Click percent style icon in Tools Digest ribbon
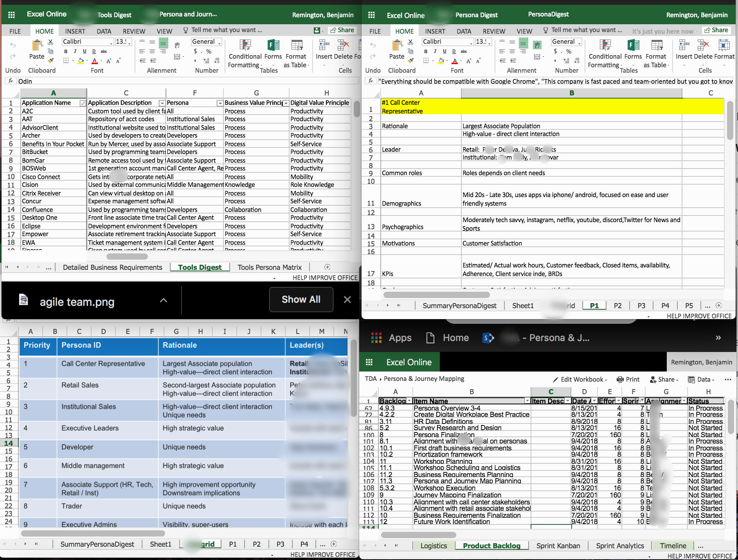This screenshot has width=738, height=560. [209, 51]
